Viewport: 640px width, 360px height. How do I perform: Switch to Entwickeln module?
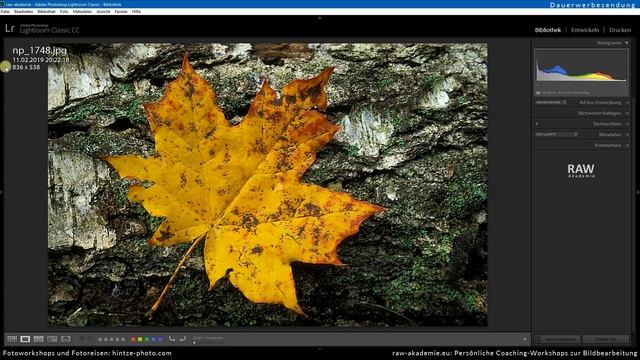point(585,30)
